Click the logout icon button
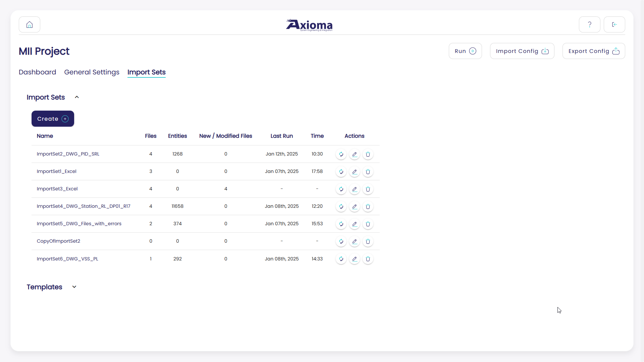 tap(614, 24)
